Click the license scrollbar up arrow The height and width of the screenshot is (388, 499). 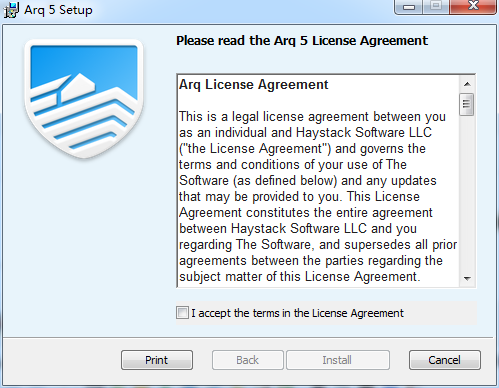point(467,84)
